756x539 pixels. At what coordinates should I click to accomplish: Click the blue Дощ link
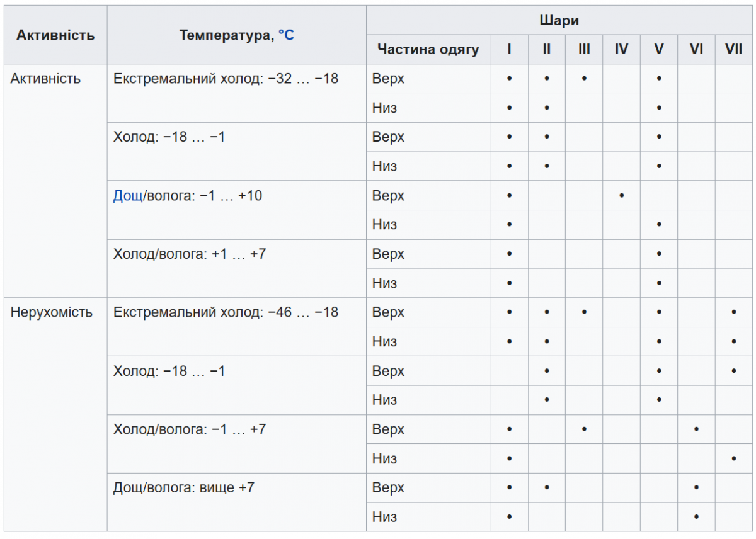click(x=127, y=196)
